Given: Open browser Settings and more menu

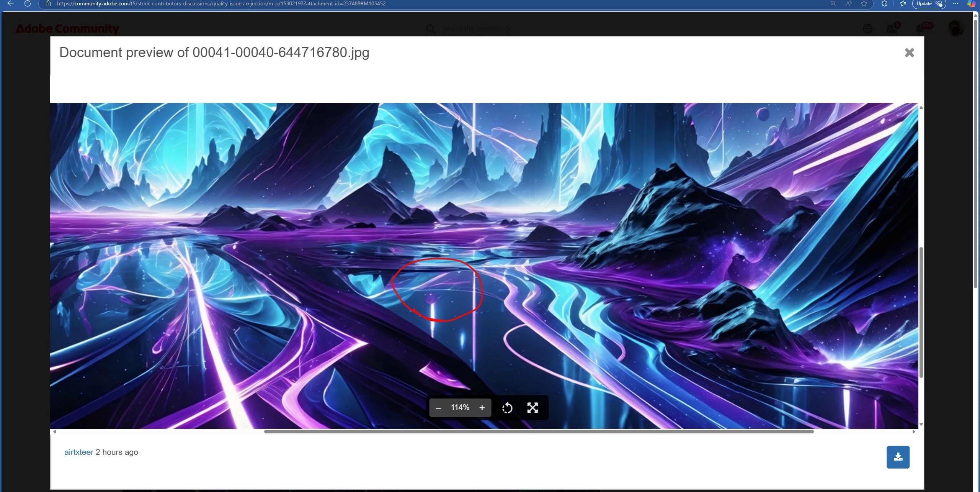Looking at the screenshot, I should 955,3.
